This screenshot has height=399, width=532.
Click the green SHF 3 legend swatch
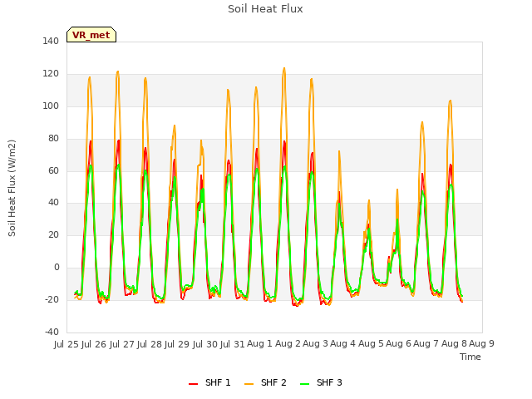(x=305, y=383)
